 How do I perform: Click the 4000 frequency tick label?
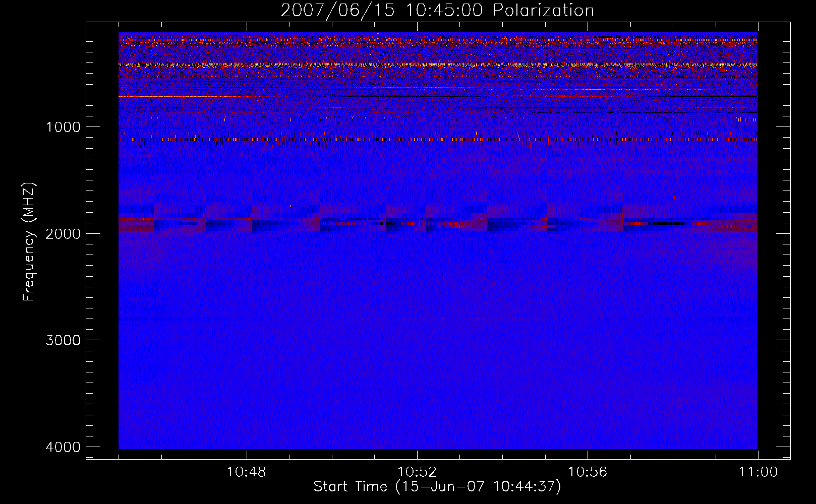tap(63, 447)
